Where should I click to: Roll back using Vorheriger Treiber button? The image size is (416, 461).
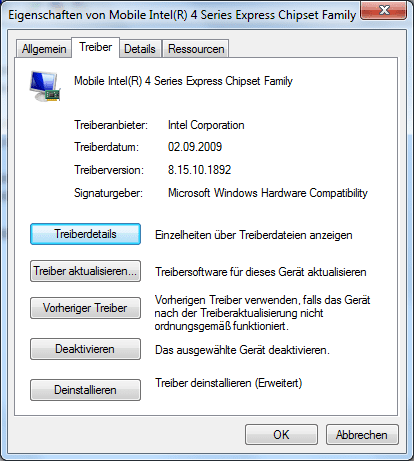point(85,308)
